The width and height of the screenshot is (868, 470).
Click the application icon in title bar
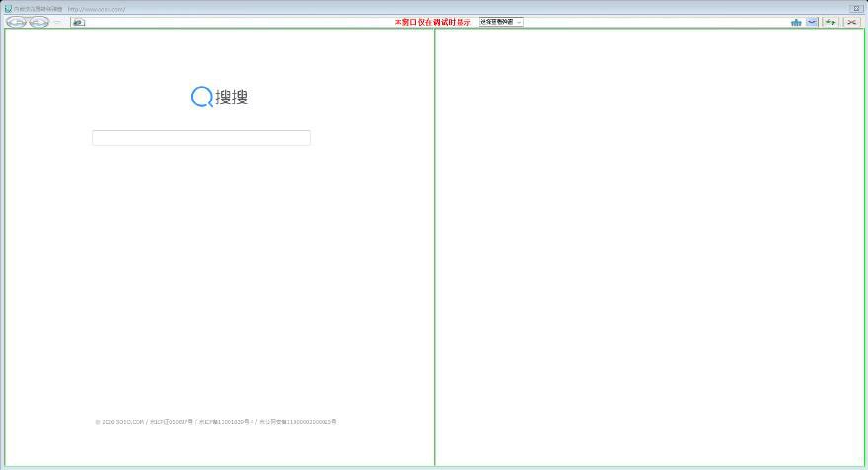pyautogui.click(x=8, y=8)
